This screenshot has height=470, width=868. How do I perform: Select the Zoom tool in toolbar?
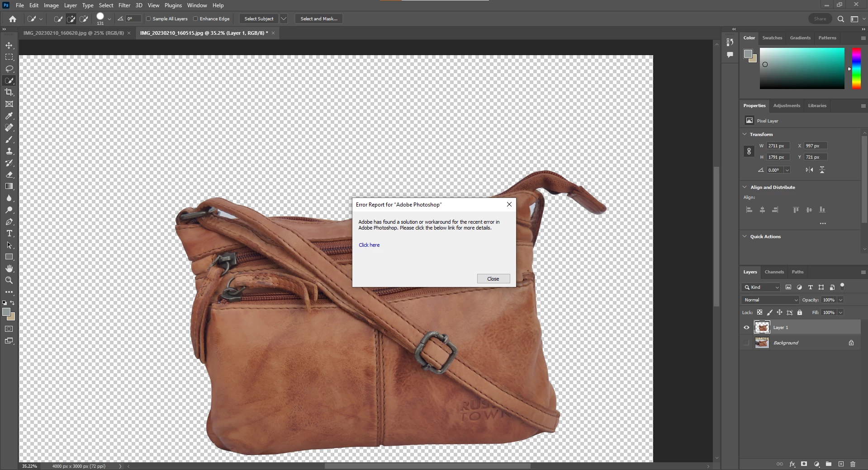(9, 280)
